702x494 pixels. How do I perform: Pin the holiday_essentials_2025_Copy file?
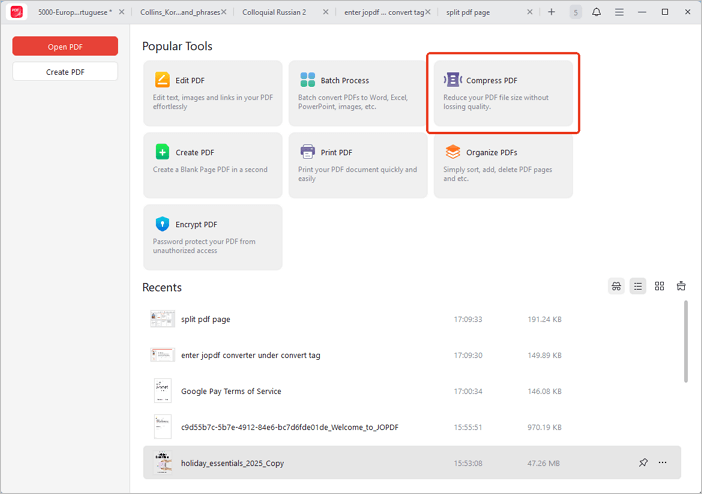[x=643, y=463]
